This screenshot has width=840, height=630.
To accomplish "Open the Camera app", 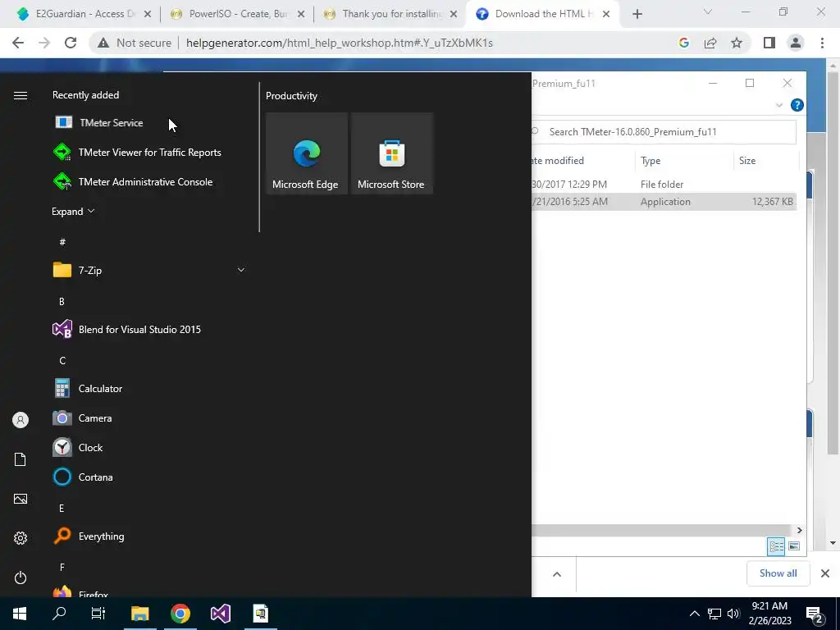I will (95, 418).
